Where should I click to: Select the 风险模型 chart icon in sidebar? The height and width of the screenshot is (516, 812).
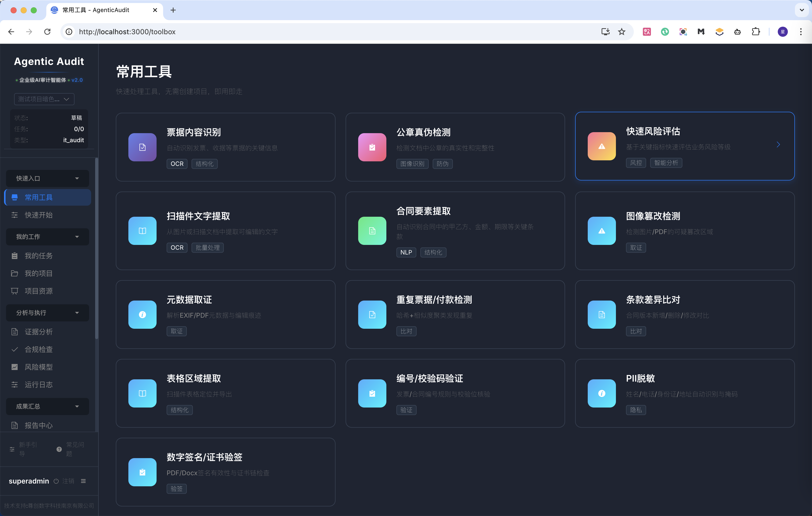click(15, 367)
